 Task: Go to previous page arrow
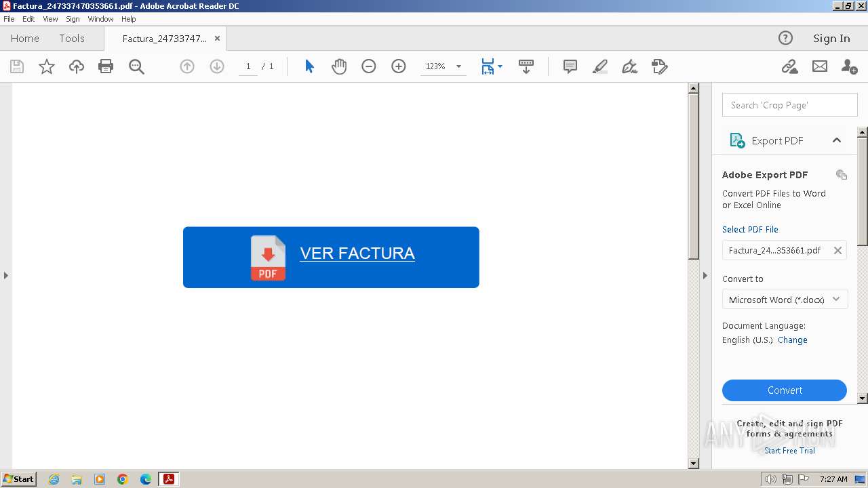pyautogui.click(x=187, y=66)
